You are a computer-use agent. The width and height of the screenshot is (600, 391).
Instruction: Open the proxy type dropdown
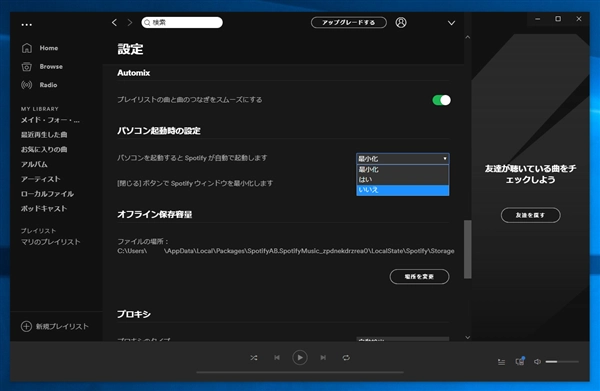(x=403, y=339)
